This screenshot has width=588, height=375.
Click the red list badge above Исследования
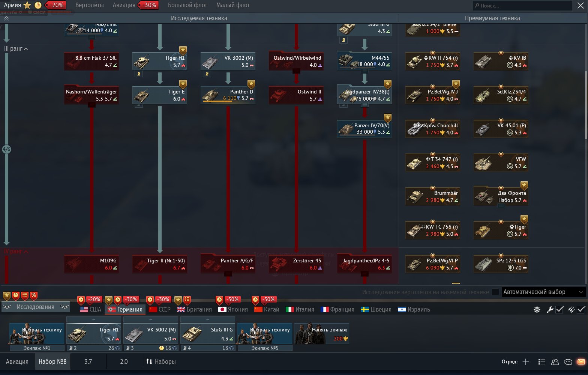(x=25, y=296)
